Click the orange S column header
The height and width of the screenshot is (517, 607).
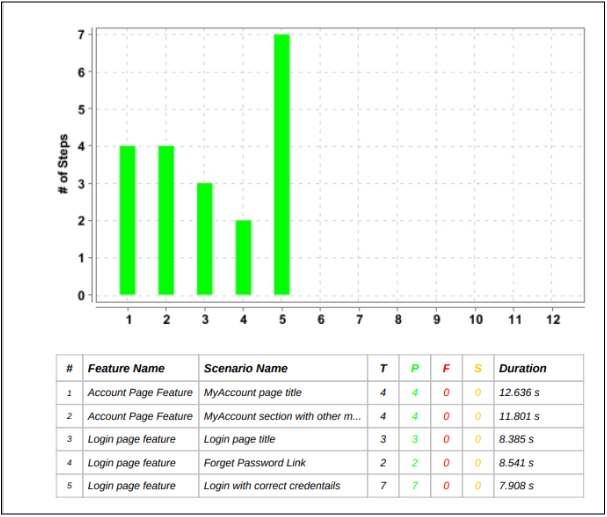tap(478, 368)
